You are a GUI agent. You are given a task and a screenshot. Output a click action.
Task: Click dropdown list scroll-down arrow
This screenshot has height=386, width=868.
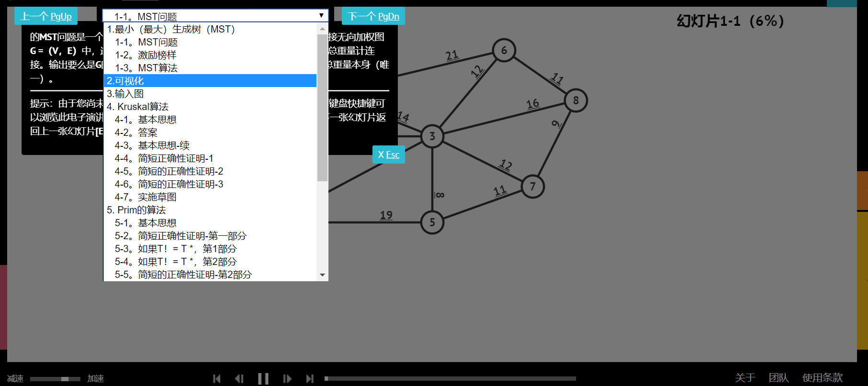(x=322, y=275)
